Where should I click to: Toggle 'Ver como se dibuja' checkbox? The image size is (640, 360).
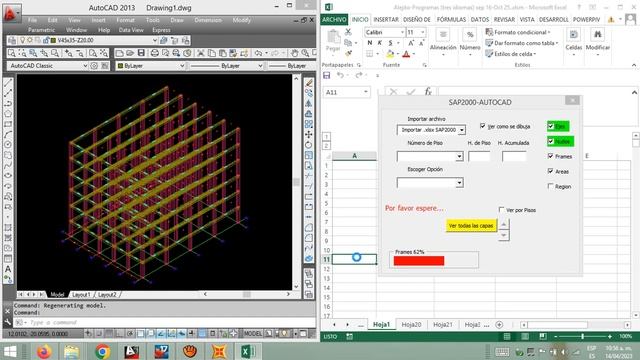483,126
